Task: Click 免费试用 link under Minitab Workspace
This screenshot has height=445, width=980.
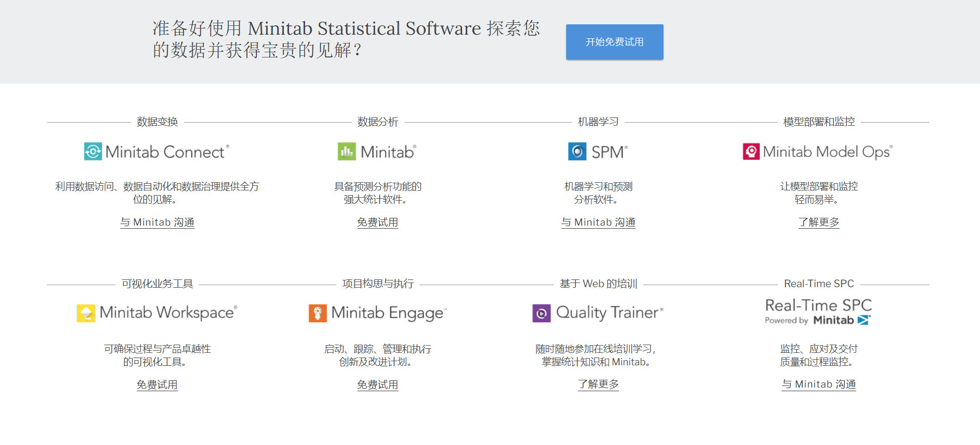Action: coord(157,385)
